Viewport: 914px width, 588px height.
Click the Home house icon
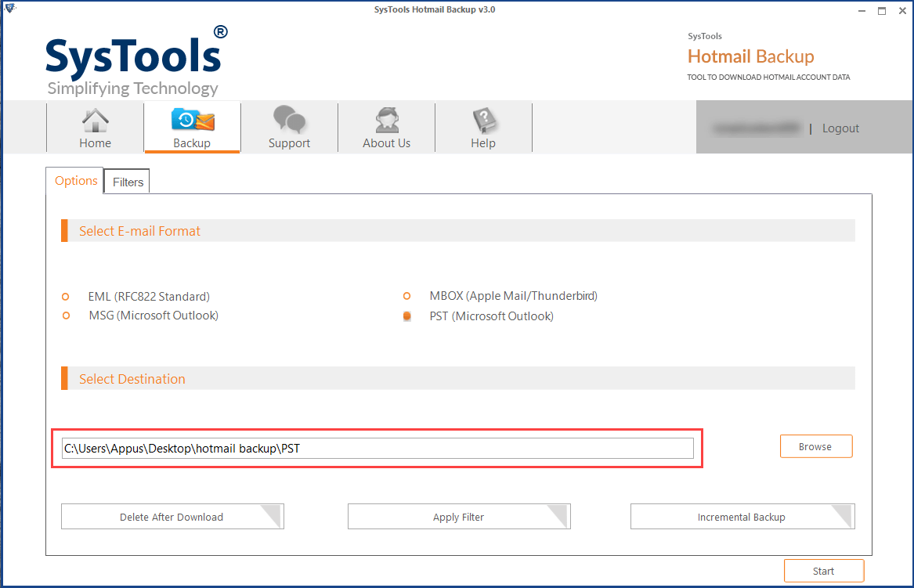(95, 121)
